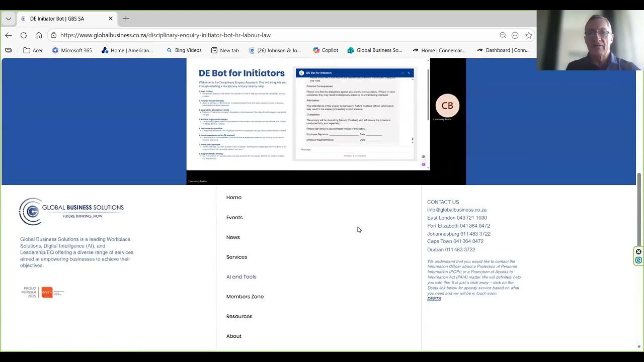Open the Events footer link
644x362 pixels.
[x=234, y=218]
